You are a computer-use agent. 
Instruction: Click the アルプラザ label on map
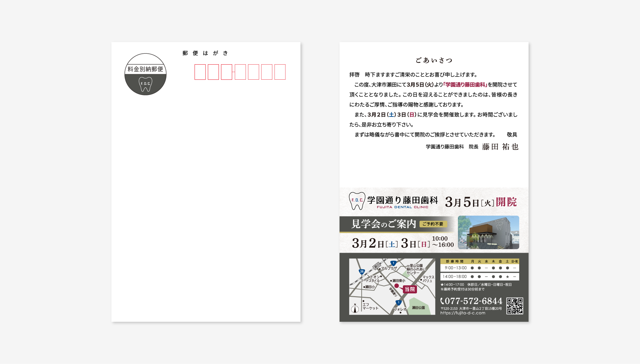point(389,268)
